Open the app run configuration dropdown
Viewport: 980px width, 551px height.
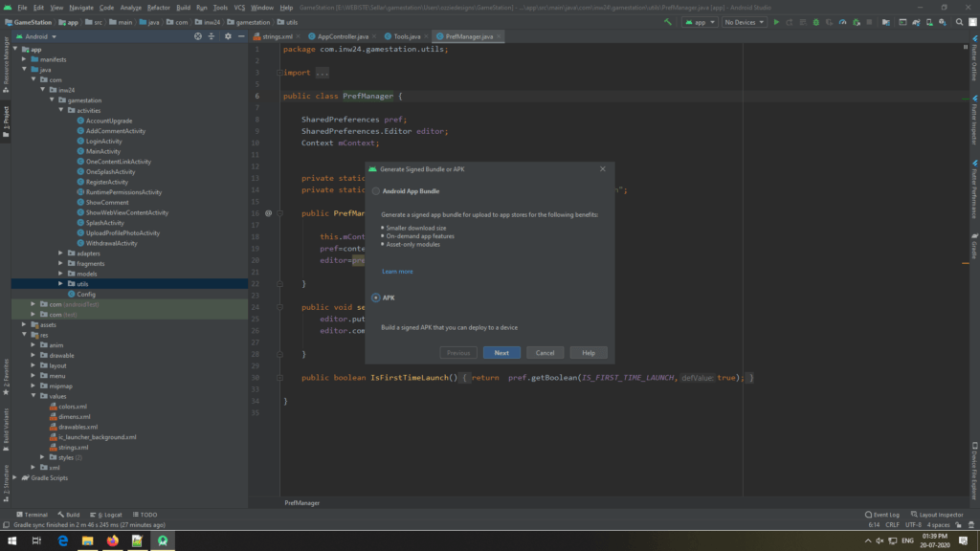click(700, 23)
